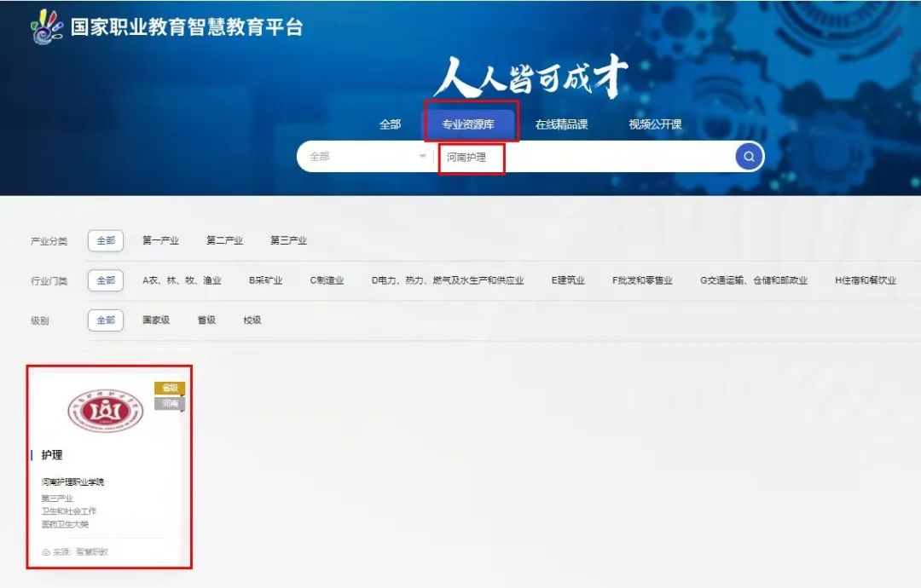Screen dimensions: 921x588
Task: Click the platform logo icon
Action: pos(47,27)
